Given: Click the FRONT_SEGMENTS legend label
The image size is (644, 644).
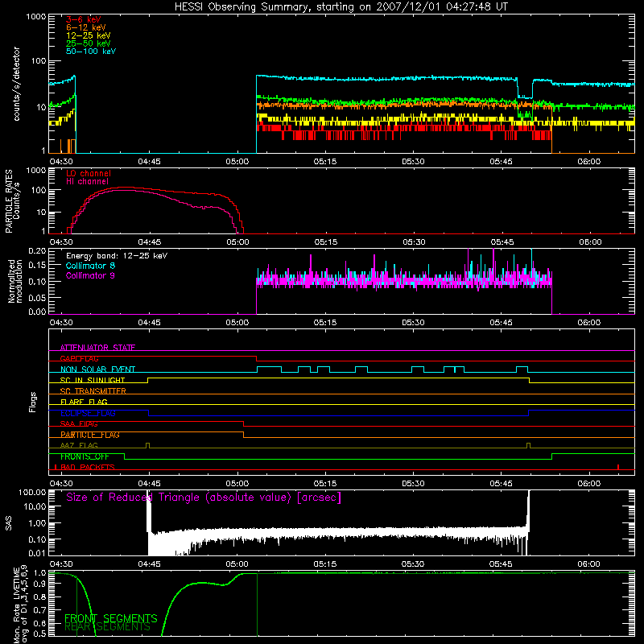Looking at the screenshot, I should coord(111,618).
